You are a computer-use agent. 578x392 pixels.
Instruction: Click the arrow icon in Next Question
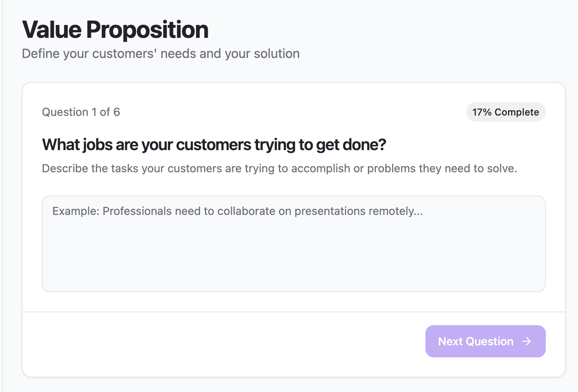(x=526, y=341)
